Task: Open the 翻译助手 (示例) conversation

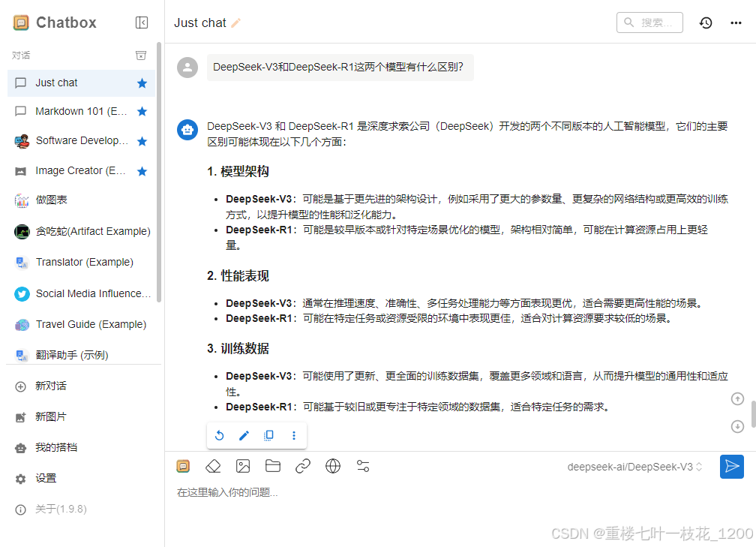Action: click(x=81, y=355)
